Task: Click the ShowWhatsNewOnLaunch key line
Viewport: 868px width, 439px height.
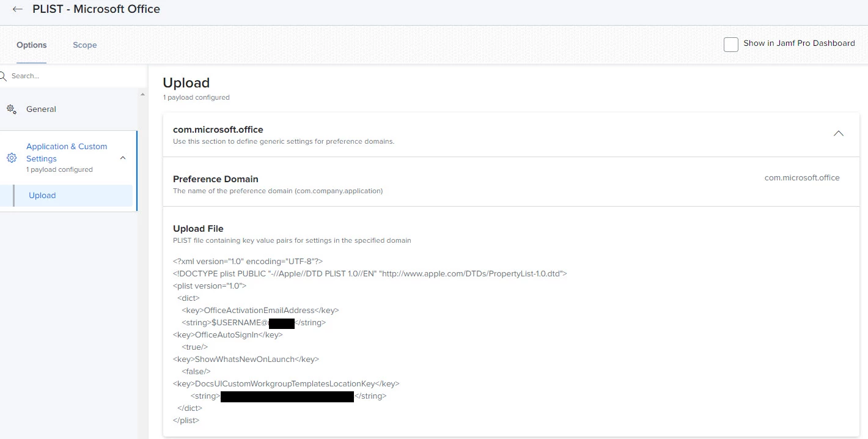Action: point(246,359)
